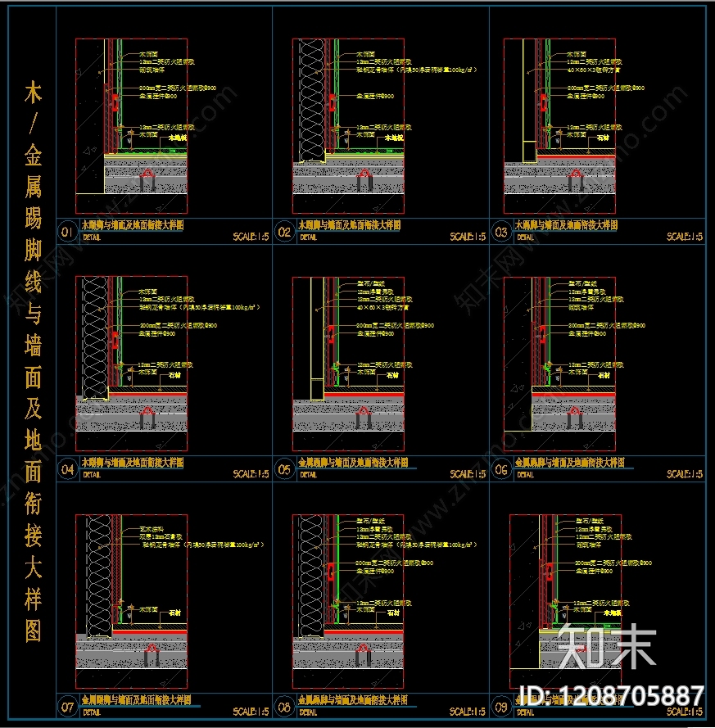The height and width of the screenshot is (728, 715).
Task: Select the title text of detail 07
Action: [137, 699]
